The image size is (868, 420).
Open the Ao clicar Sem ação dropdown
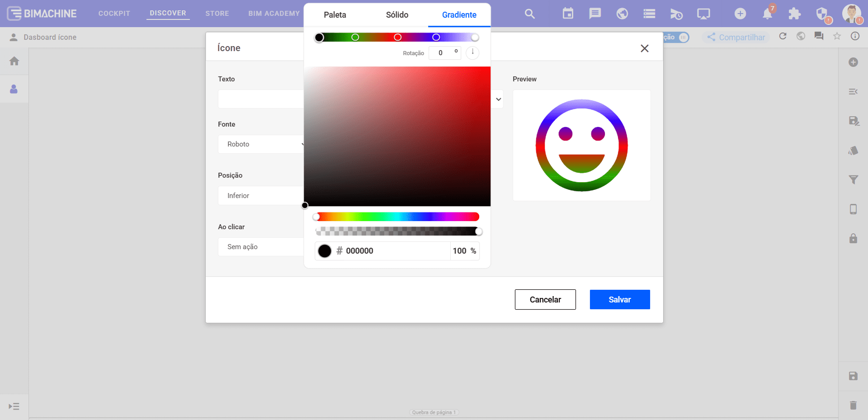point(261,247)
